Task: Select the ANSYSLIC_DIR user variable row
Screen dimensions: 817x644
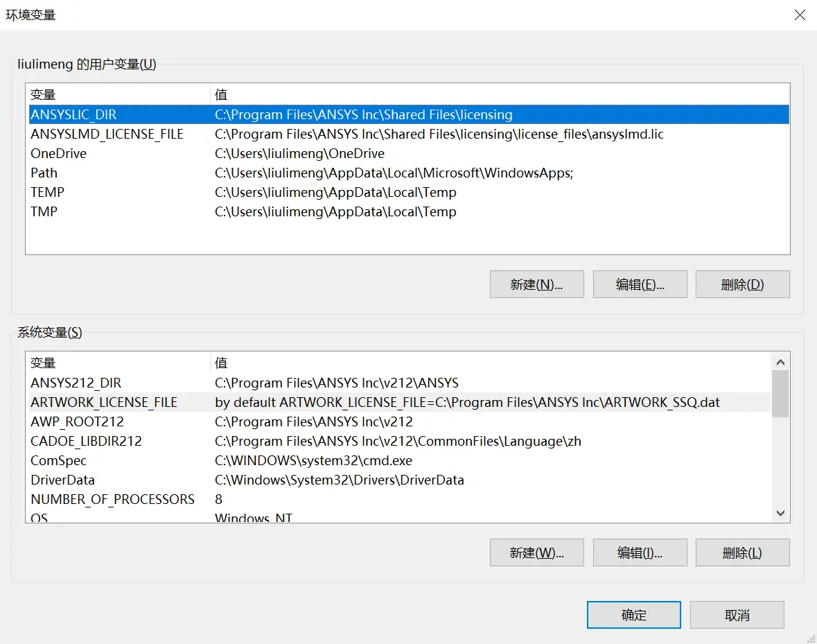Action: pyautogui.click(x=409, y=114)
